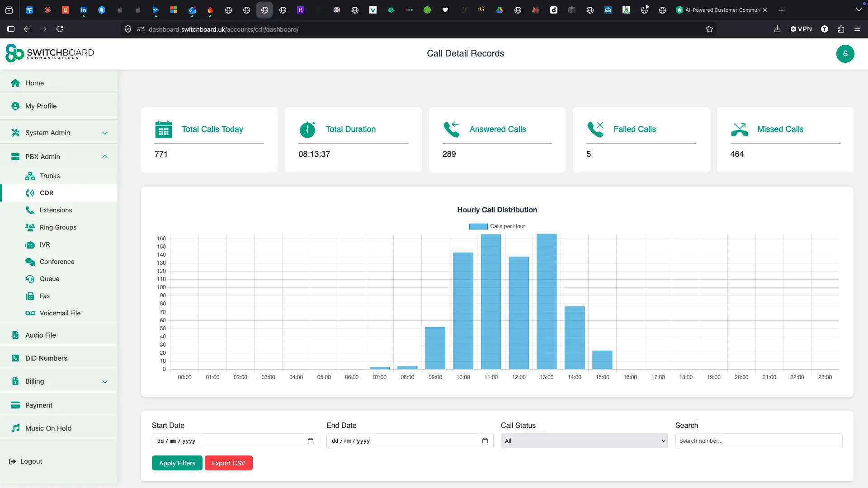The height and width of the screenshot is (488, 868).
Task: Bookmark page with star icon
Action: 709,29
